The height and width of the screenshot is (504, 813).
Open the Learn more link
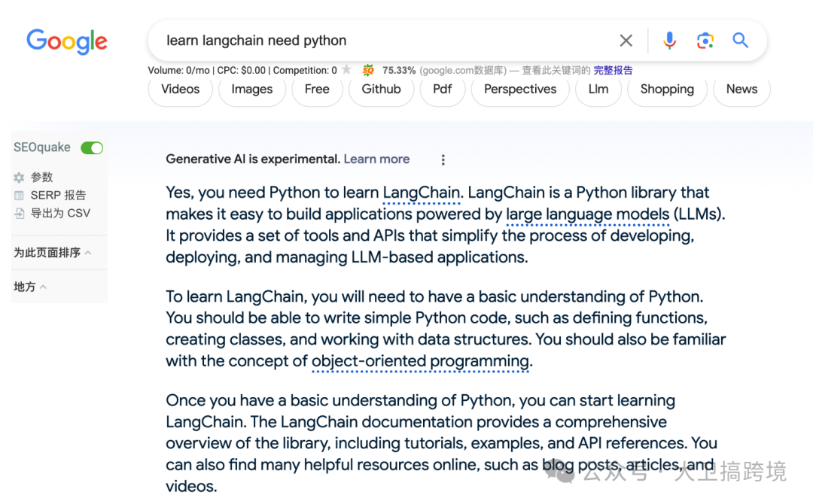376,159
